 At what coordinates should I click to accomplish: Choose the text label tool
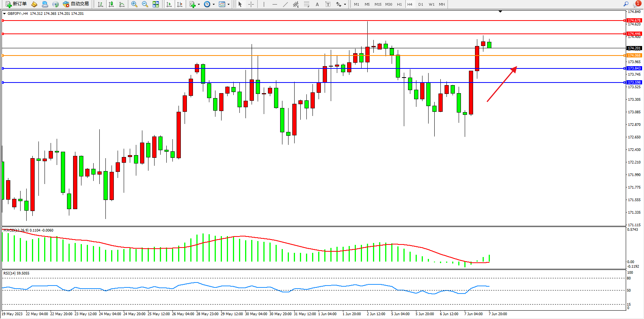328,4
